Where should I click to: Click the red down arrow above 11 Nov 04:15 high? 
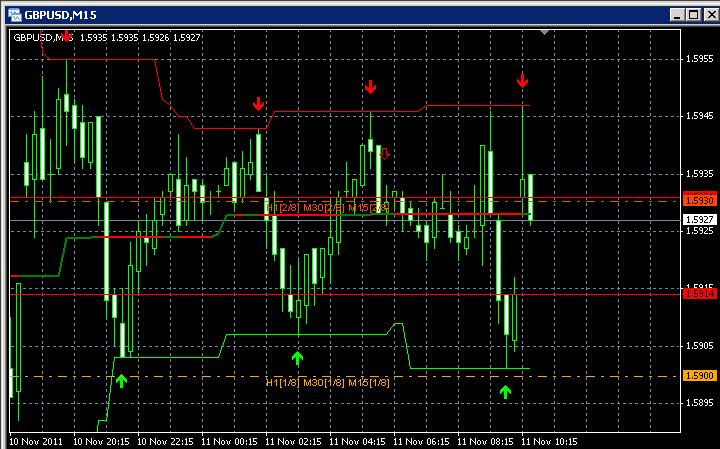(x=371, y=86)
